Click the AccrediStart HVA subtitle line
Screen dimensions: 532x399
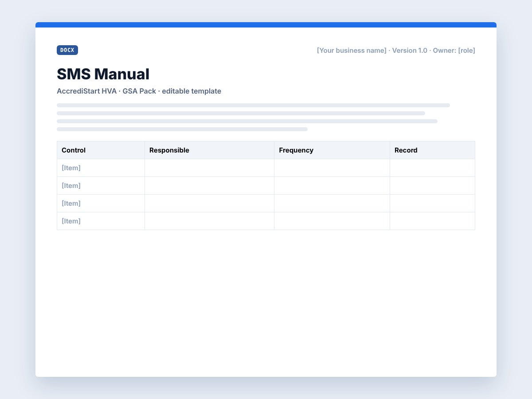pyautogui.click(x=139, y=91)
